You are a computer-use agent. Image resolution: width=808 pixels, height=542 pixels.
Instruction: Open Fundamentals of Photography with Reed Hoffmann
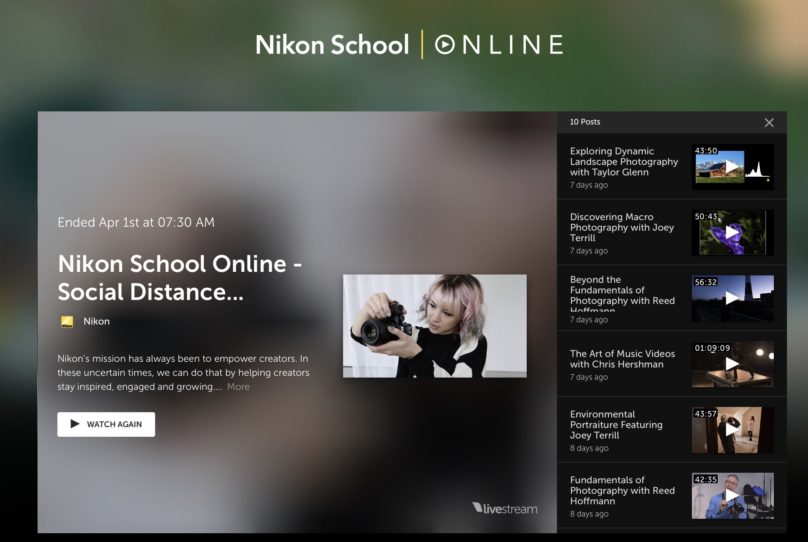tap(620, 491)
